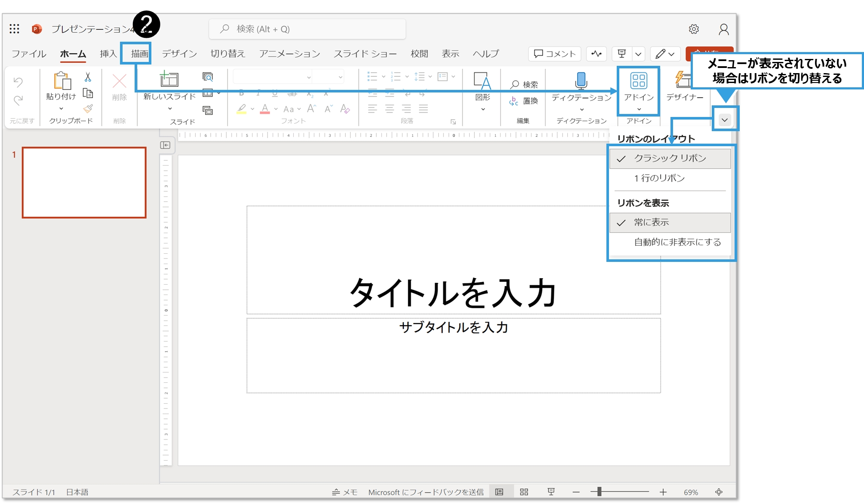Click Microsoft にフィードバックを送信 link
This screenshot has width=864, height=504.
click(426, 492)
